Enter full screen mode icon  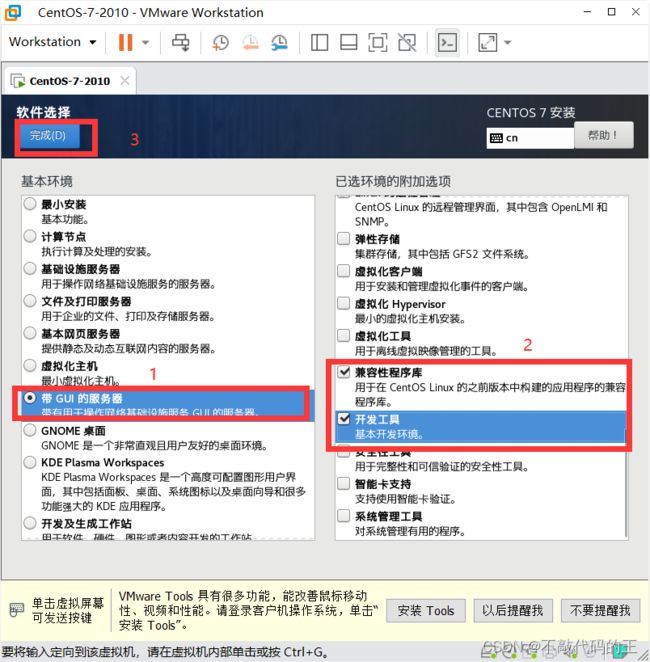click(378, 42)
